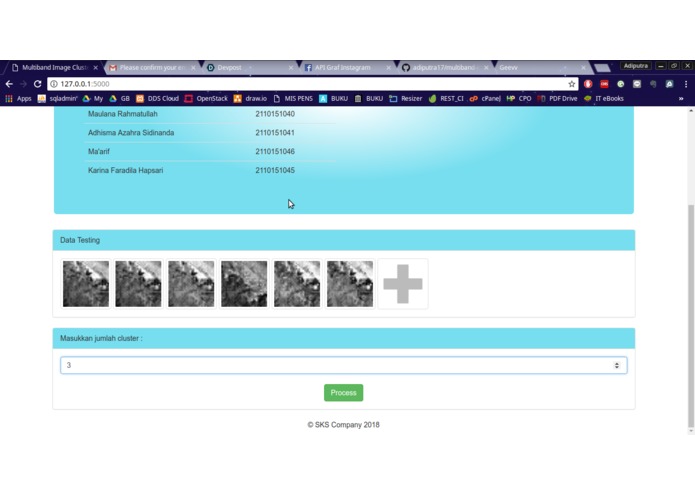Reload the page with the refresh icon
This screenshot has height=494, width=695.
point(38,84)
